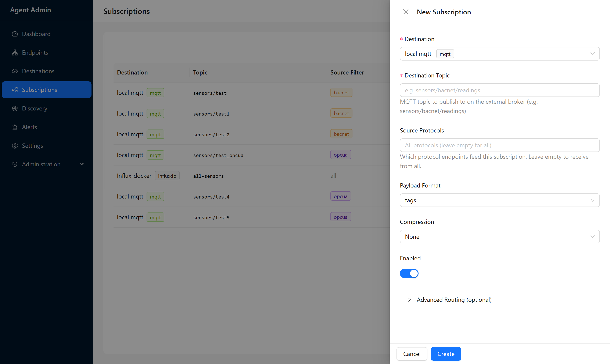Click the sensors/test4 topic cell
The width and height of the screenshot is (610, 364).
pos(211,197)
